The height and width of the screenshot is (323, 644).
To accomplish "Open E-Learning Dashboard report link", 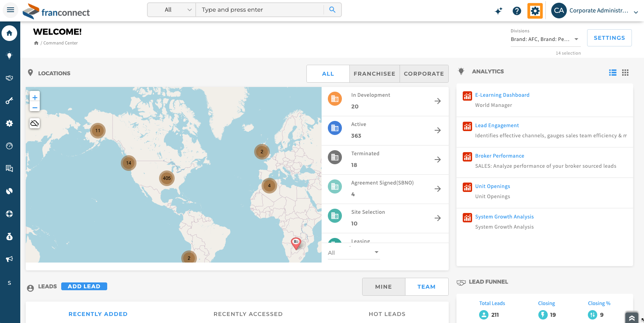I will tap(502, 95).
